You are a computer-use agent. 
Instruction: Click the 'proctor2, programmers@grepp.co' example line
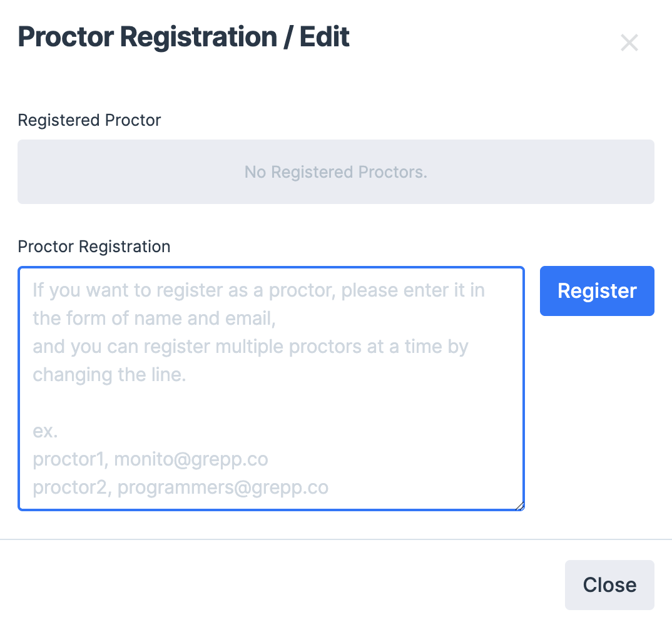(180, 487)
